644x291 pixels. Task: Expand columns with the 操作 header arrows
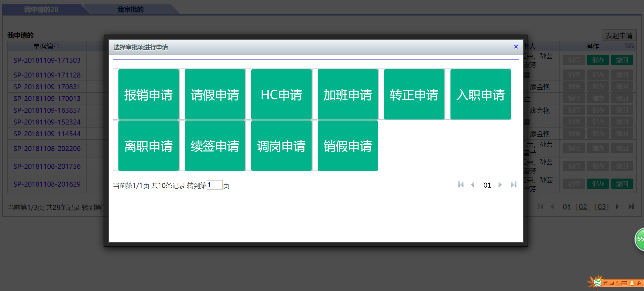coord(629,46)
